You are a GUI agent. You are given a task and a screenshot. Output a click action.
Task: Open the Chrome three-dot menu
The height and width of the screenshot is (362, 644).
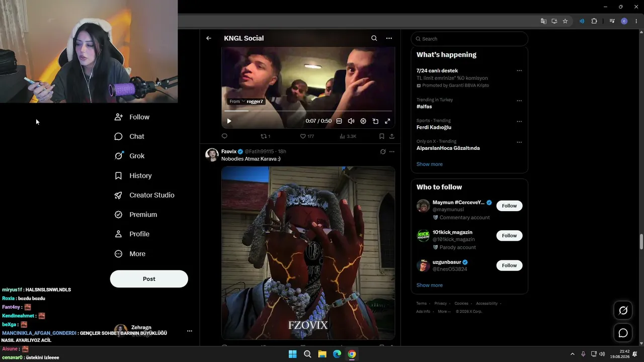click(x=636, y=21)
